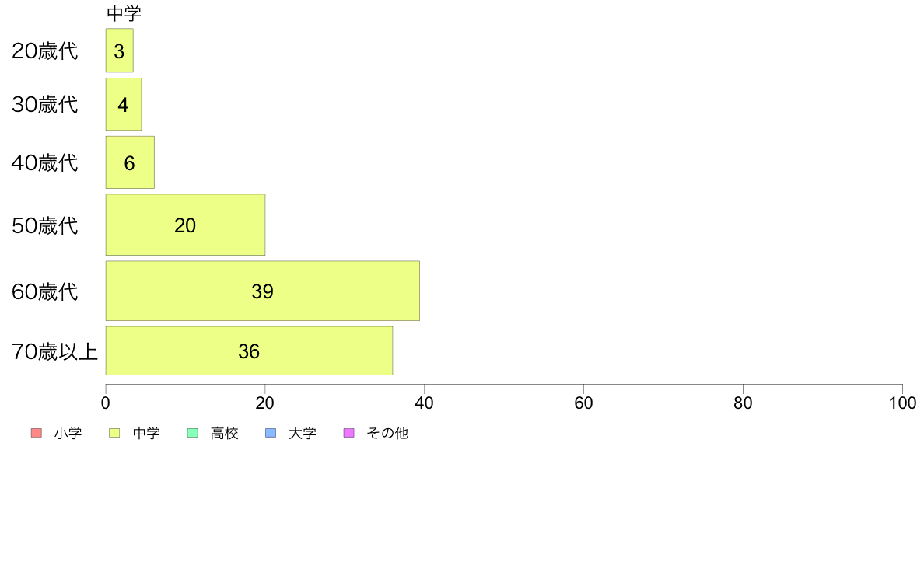Click the 60歳代 bar showing 39

(263, 291)
